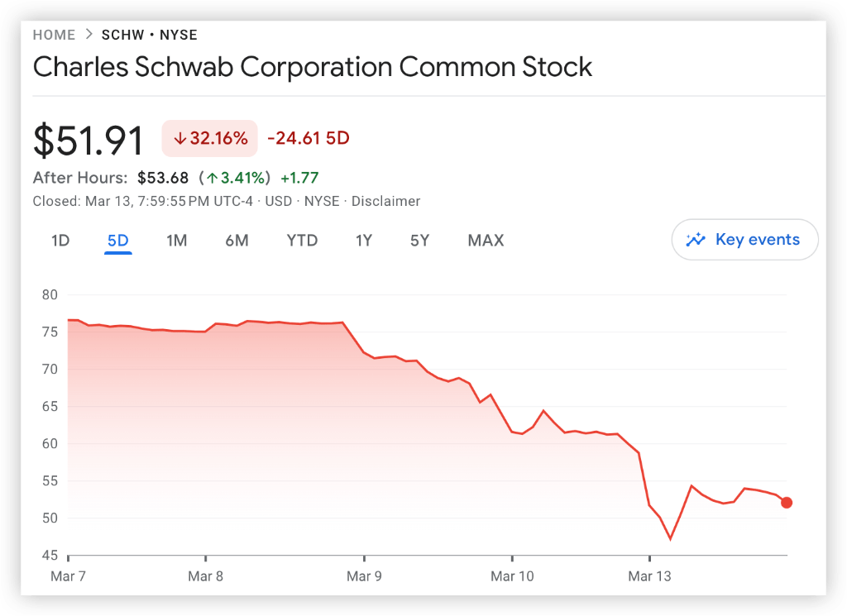Click the 32.16% decline badge
The image size is (847, 616).
click(209, 138)
